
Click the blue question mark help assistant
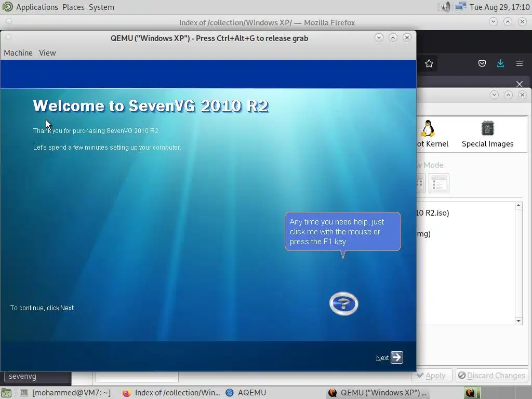tap(344, 303)
